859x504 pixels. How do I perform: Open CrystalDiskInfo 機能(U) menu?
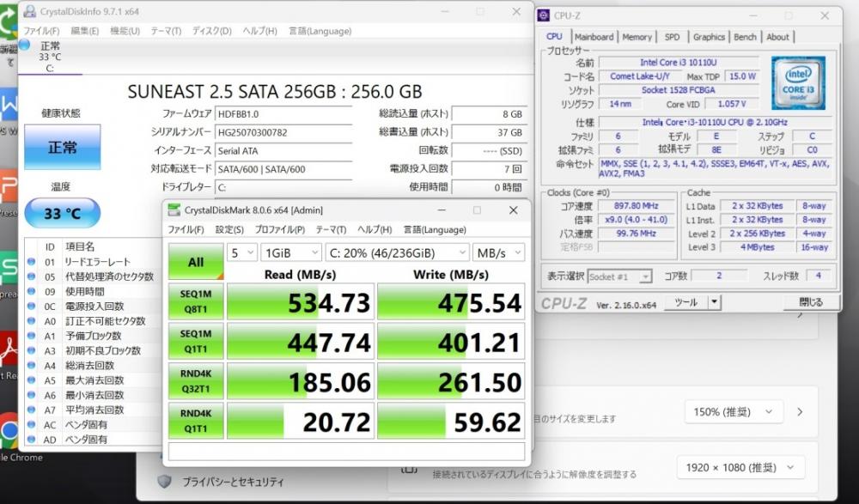click(125, 31)
